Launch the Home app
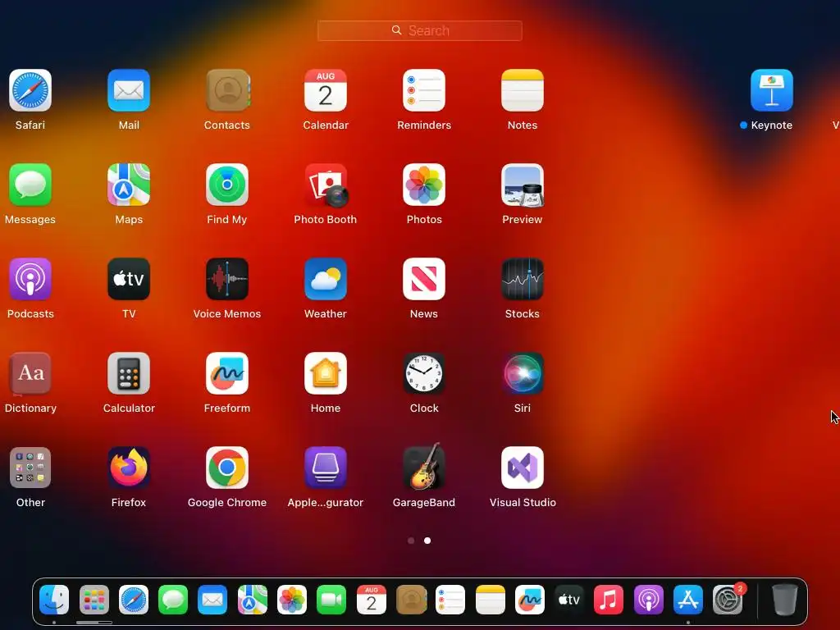840x630 pixels. click(x=326, y=373)
